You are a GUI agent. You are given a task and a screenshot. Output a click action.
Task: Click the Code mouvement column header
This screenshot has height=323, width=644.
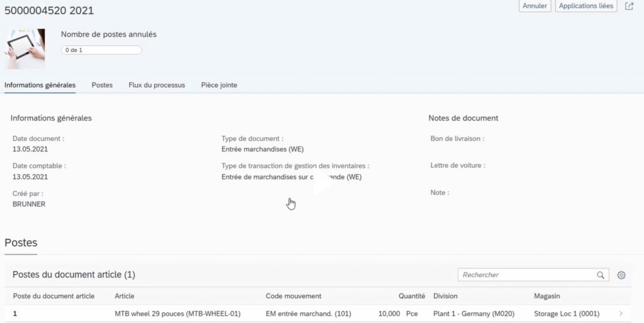(x=294, y=296)
